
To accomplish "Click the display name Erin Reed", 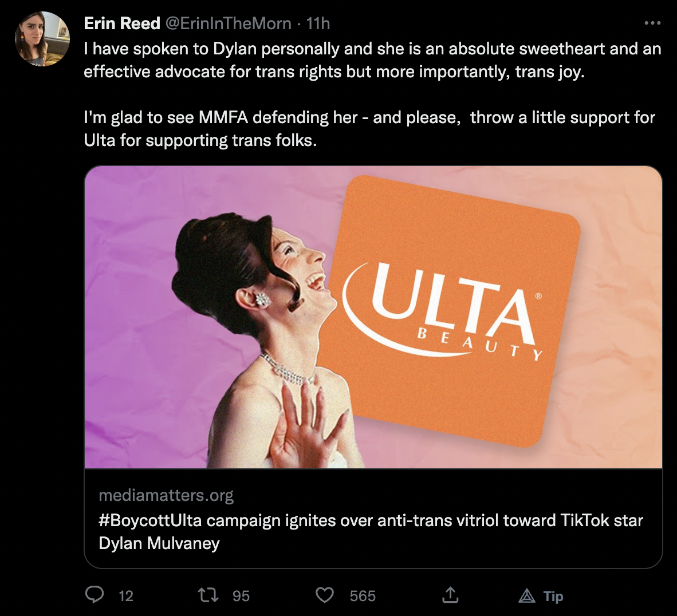I will point(122,23).
